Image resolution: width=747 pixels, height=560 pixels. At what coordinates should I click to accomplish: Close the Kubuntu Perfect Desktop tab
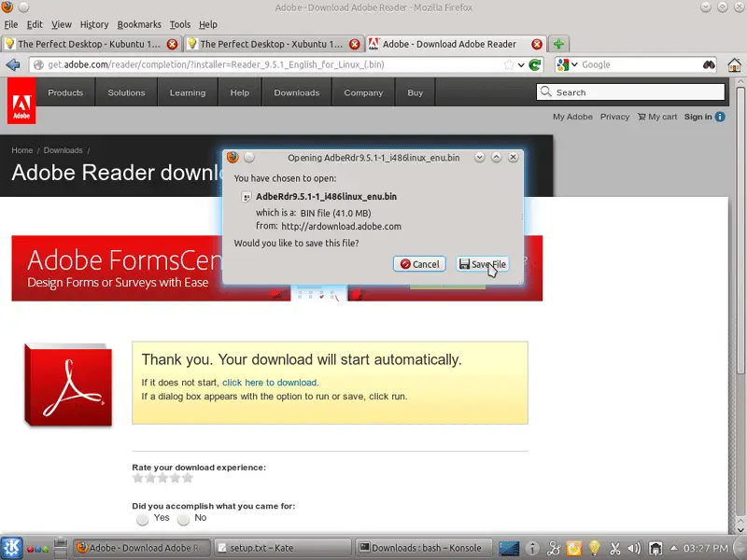172,44
